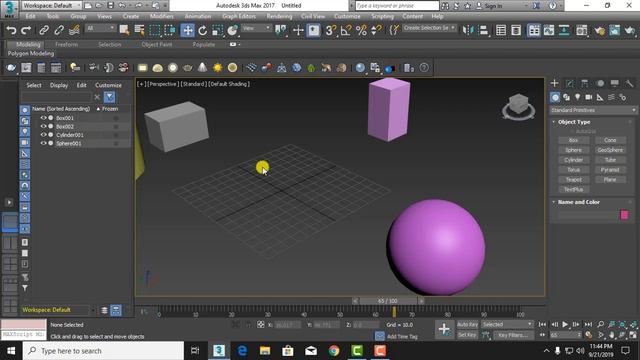The width and height of the screenshot is (640, 360).
Task: Click the Sphere primitive button
Action: coord(573,150)
